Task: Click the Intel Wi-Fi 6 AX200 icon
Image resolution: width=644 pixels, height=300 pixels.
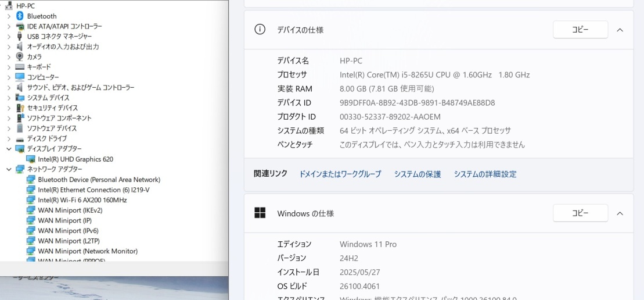Action: point(30,200)
